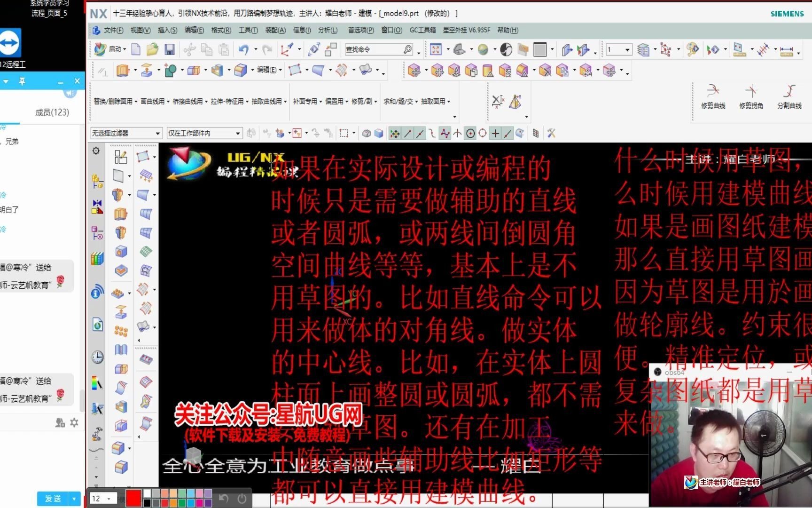Switch to the 成员(123) members tab

[52, 112]
